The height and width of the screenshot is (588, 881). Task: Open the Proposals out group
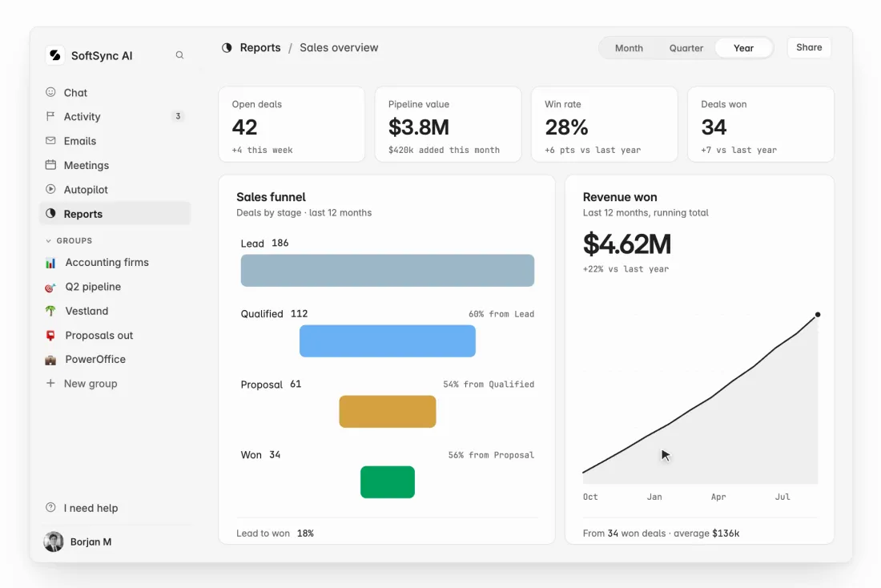(115, 335)
